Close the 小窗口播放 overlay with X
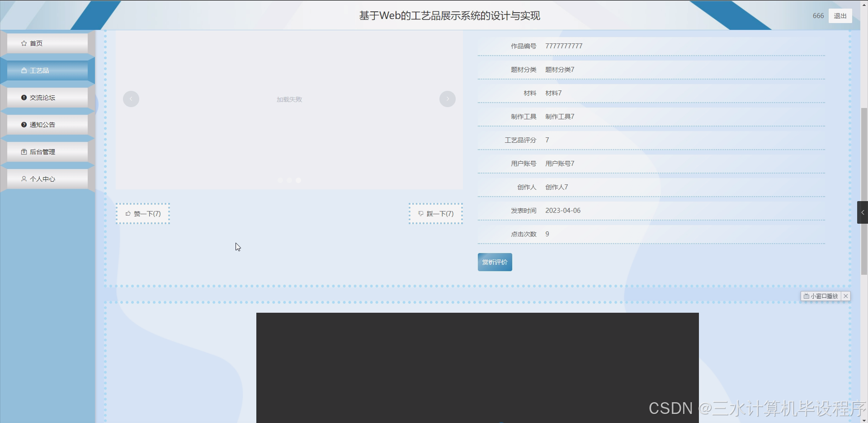 point(846,296)
